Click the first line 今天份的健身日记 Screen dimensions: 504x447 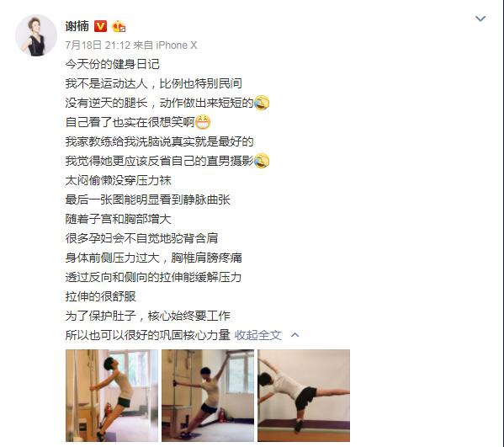pos(113,64)
